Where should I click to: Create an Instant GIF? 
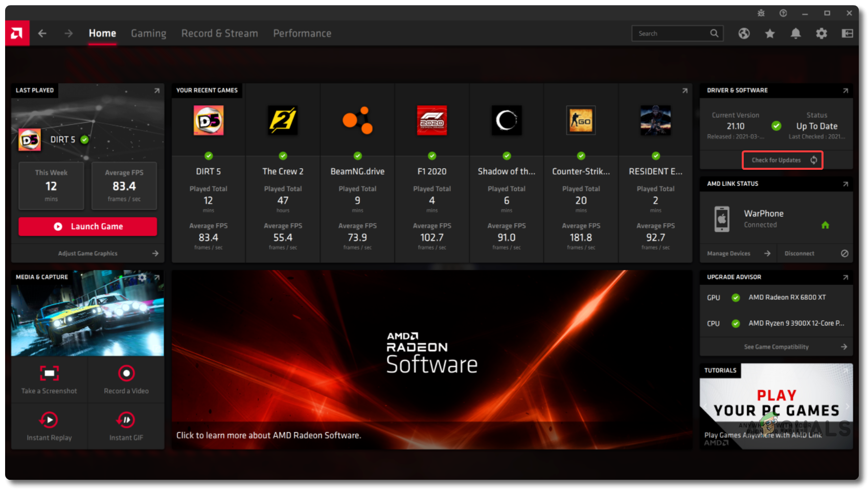(x=126, y=427)
